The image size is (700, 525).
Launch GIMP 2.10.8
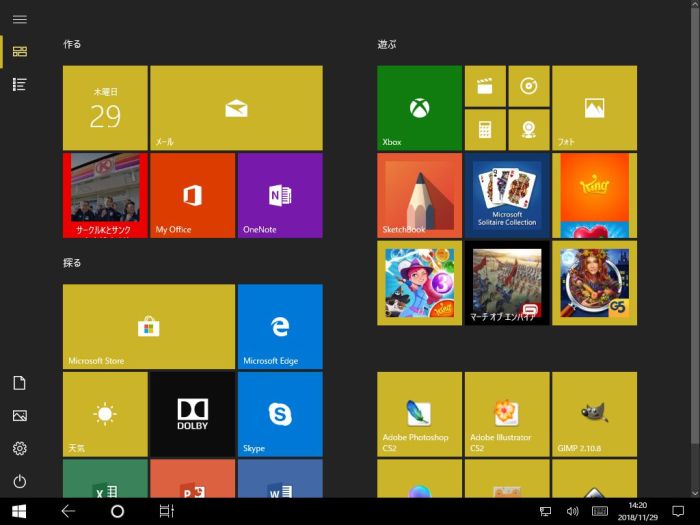pyautogui.click(x=594, y=414)
